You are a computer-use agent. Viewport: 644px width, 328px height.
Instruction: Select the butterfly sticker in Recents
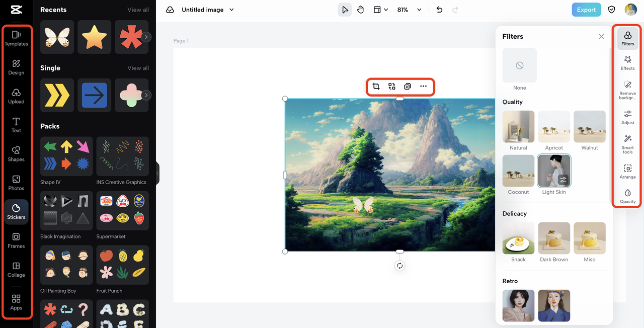point(57,37)
